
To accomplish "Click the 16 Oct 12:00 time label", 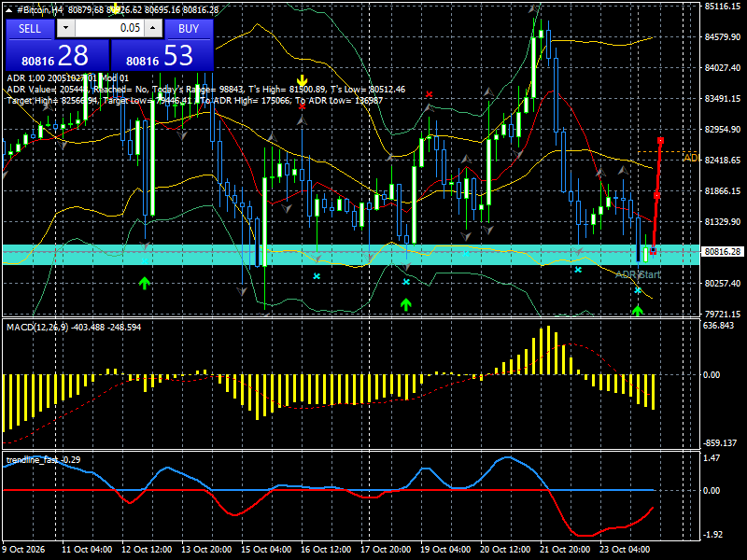I will [x=326, y=550].
